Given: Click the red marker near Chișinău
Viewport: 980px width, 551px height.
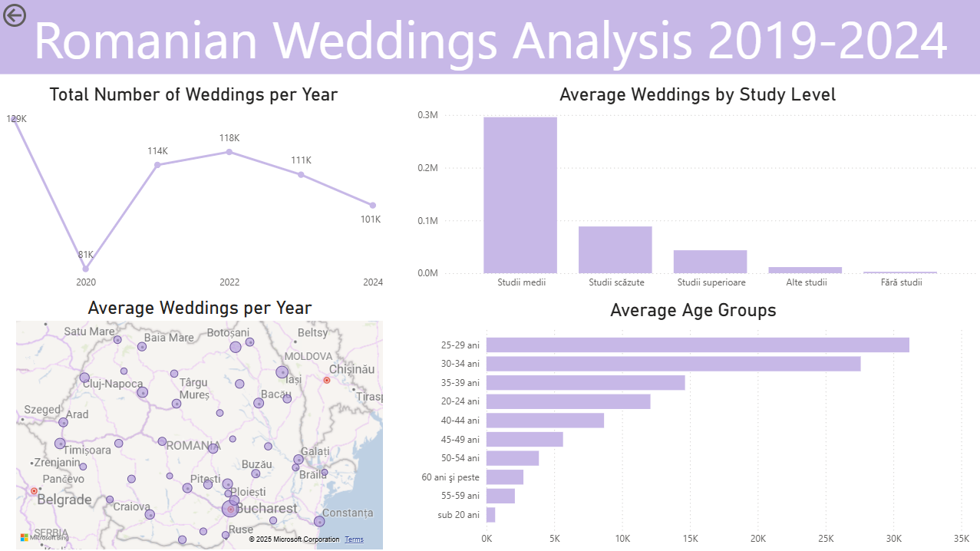Looking at the screenshot, I should (x=326, y=380).
